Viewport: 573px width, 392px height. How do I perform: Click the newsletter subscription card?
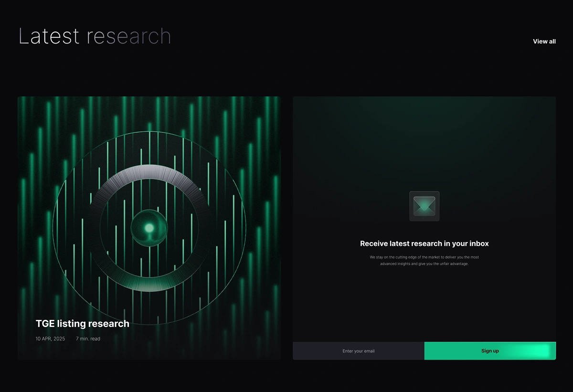(x=424, y=227)
